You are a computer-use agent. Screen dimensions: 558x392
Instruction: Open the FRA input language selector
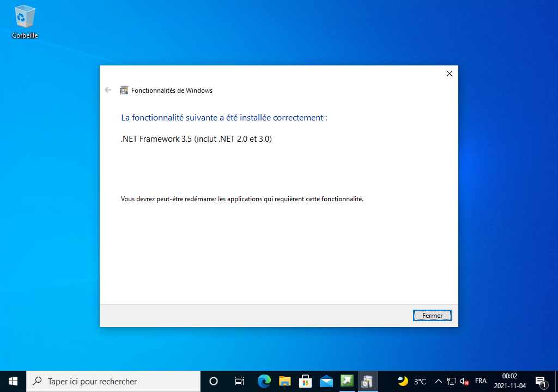tap(481, 381)
